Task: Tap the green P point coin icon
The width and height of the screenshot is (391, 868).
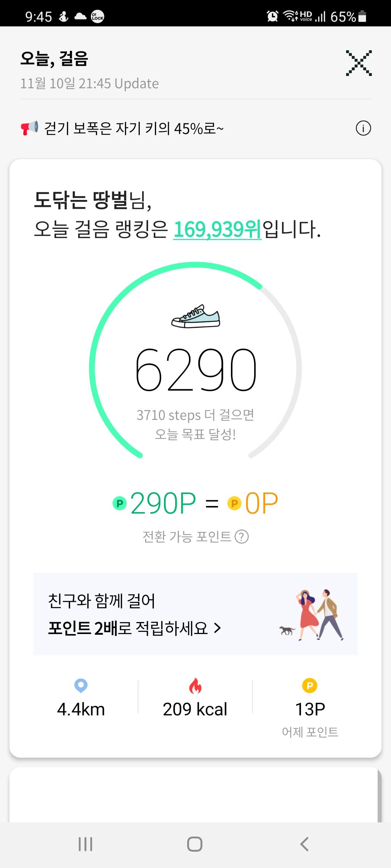Action: pyautogui.click(x=120, y=503)
